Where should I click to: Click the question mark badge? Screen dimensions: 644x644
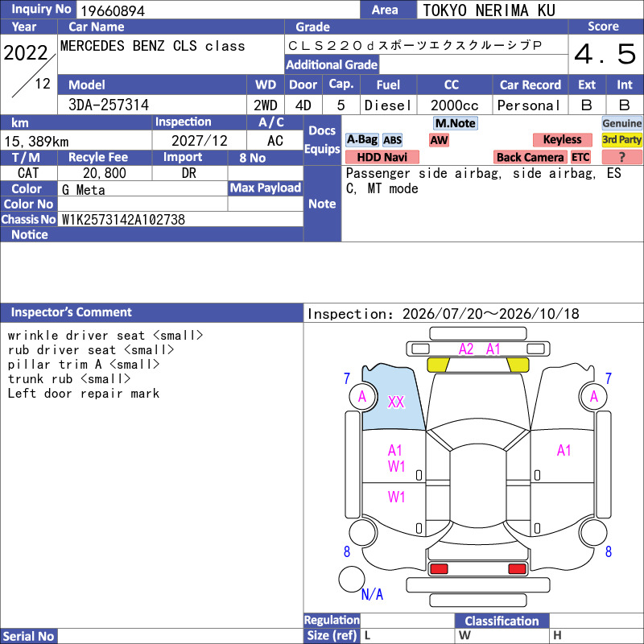click(621, 157)
